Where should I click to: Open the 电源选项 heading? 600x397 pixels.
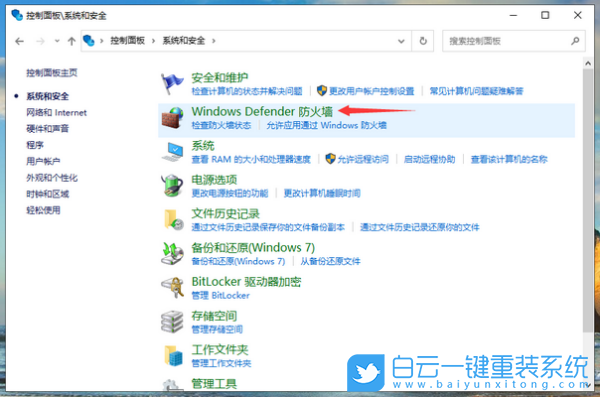point(214,180)
